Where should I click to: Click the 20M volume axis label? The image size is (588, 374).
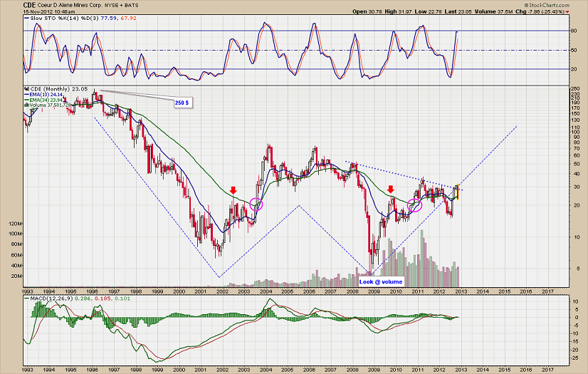point(16,276)
